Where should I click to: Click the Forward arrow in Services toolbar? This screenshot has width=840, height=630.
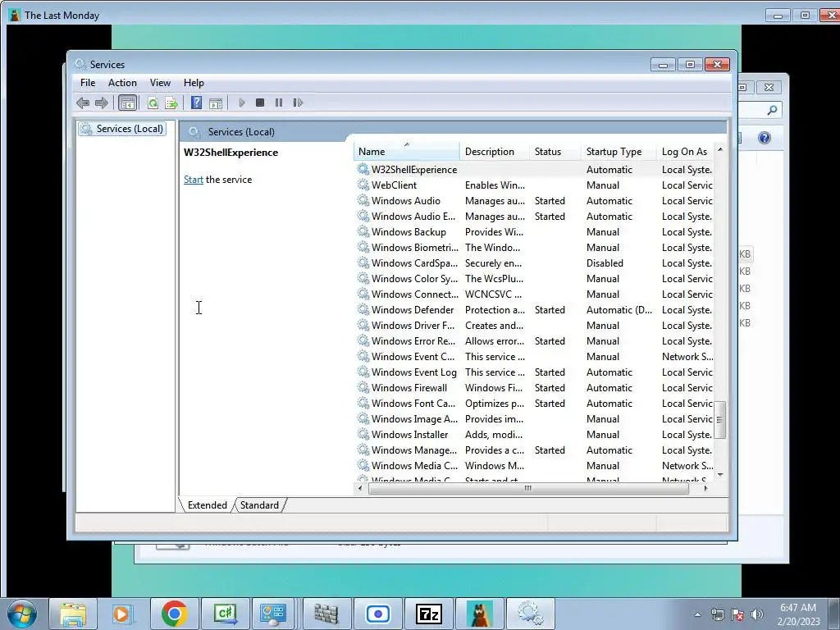[101, 103]
